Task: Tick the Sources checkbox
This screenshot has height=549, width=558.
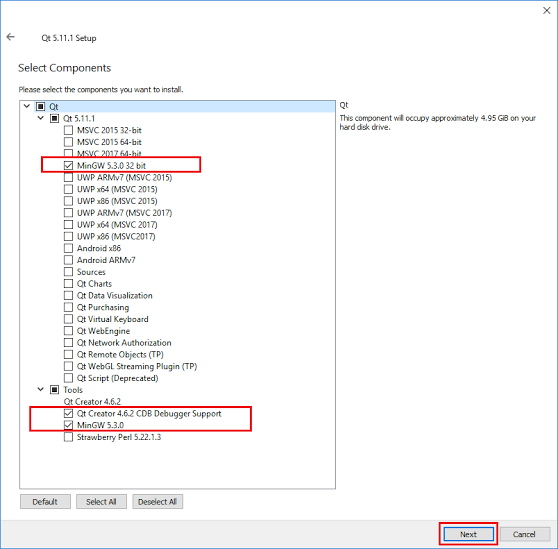Action: pyautogui.click(x=68, y=272)
